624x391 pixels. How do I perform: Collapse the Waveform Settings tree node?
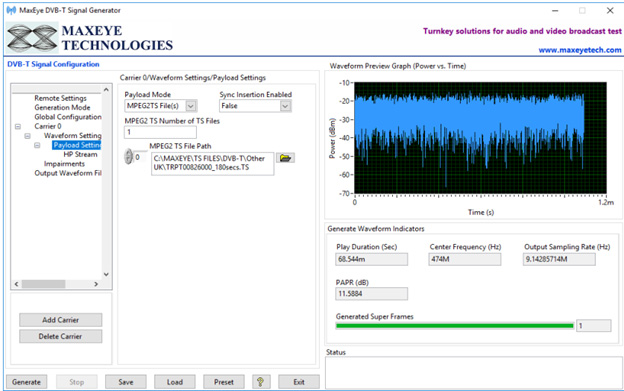pyautogui.click(x=27, y=136)
